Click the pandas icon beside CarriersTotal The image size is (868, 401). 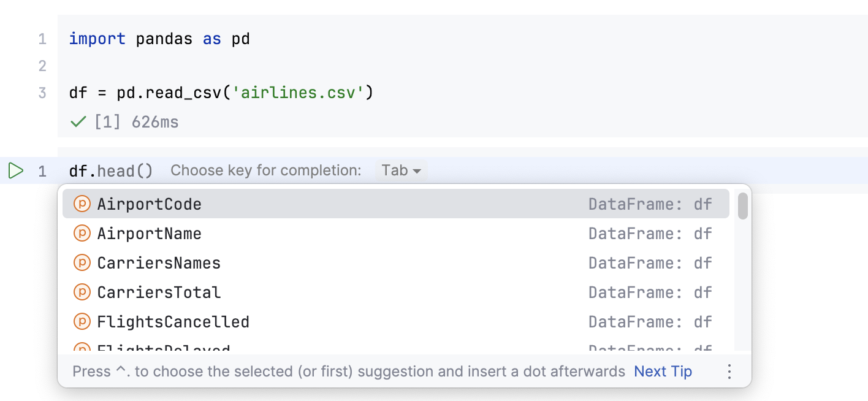(x=82, y=292)
